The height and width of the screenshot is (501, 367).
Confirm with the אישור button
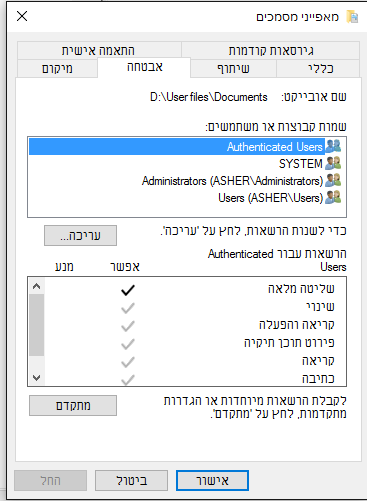tap(212, 480)
